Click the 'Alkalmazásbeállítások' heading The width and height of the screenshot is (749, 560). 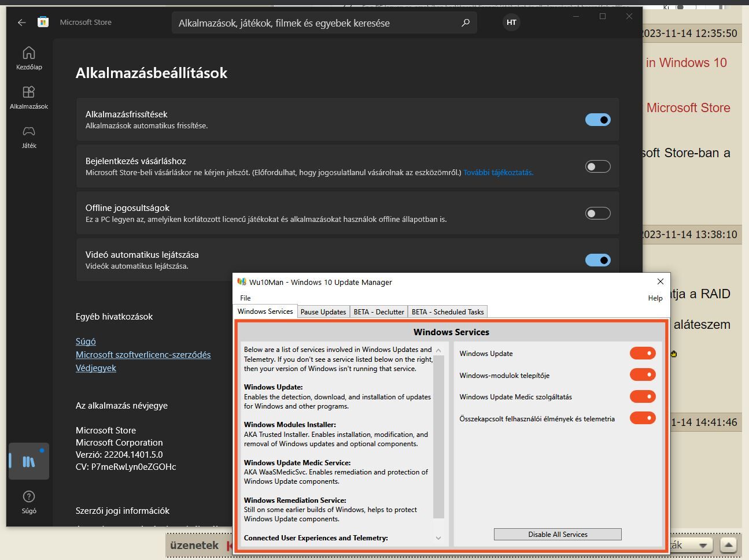152,73
